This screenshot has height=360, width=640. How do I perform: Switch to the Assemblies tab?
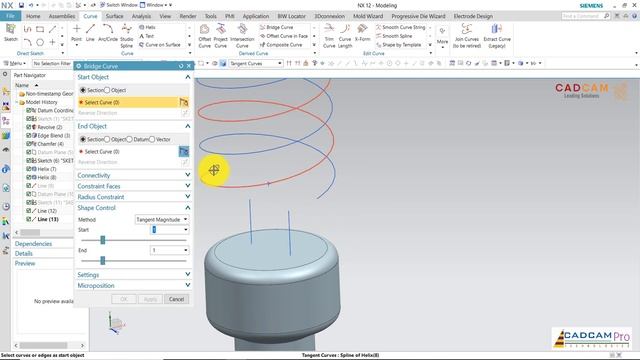(62, 16)
